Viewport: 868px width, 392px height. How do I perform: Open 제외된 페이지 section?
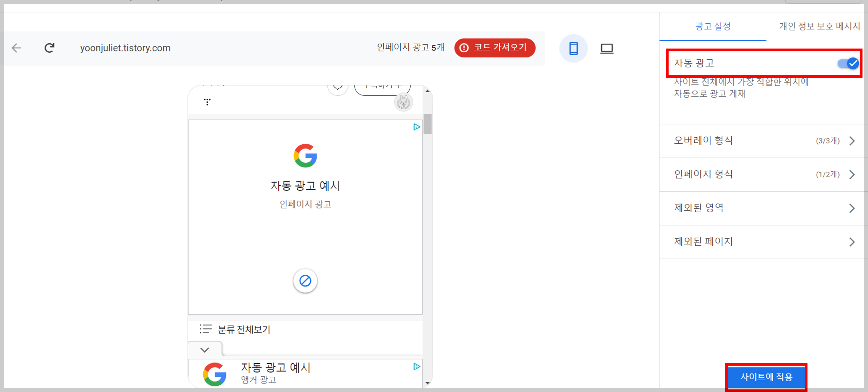point(763,242)
